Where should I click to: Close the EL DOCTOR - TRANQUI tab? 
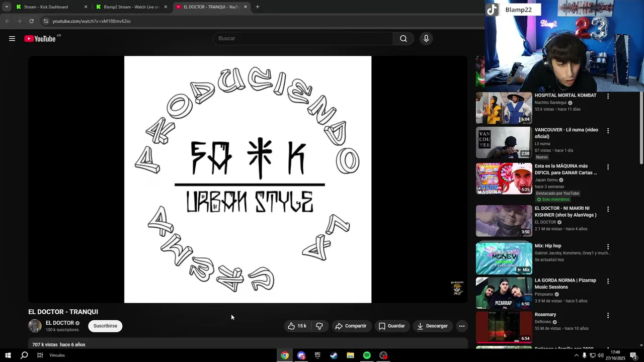(x=246, y=7)
